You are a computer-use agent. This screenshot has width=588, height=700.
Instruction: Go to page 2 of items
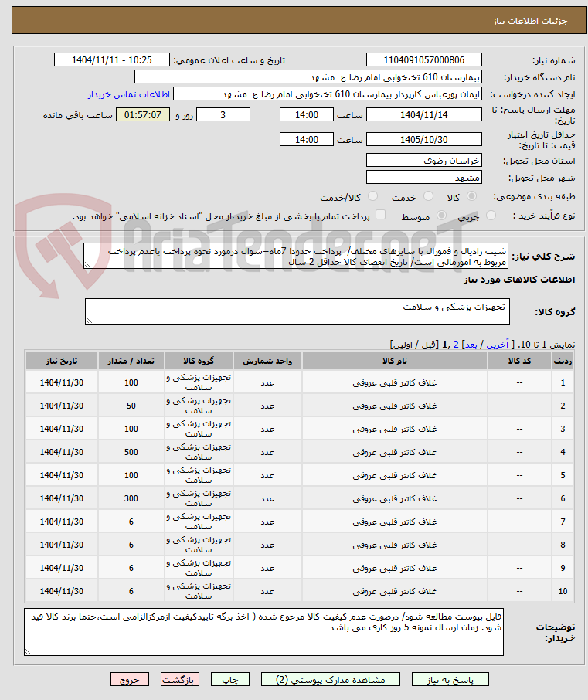point(456,345)
